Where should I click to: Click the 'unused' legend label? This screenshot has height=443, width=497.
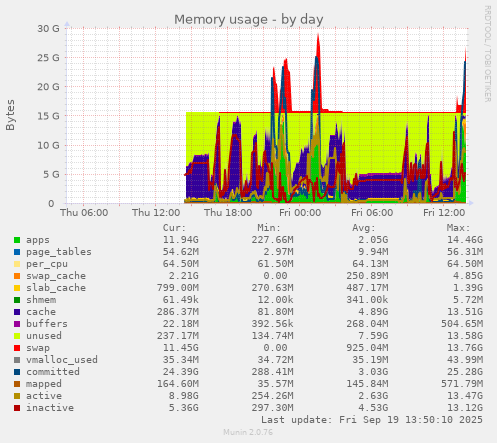[x=44, y=336]
